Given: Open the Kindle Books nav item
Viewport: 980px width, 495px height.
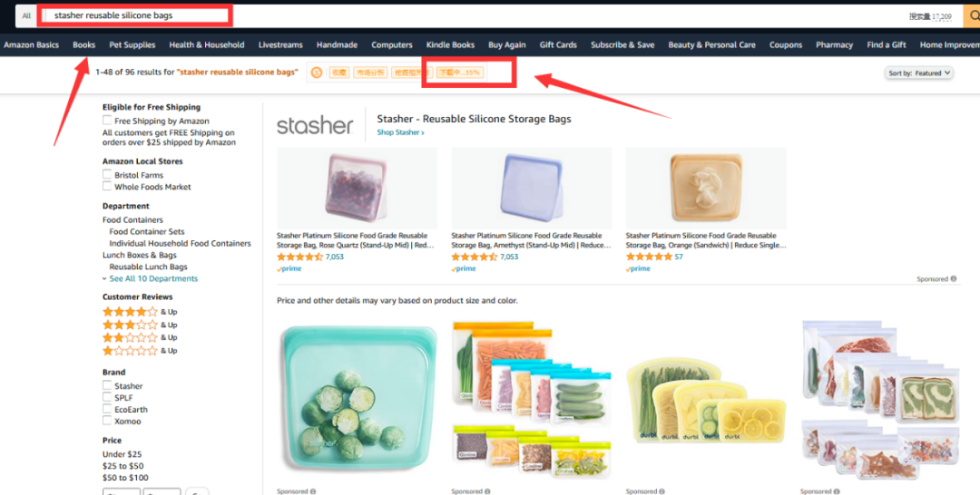Looking at the screenshot, I should click(x=450, y=45).
